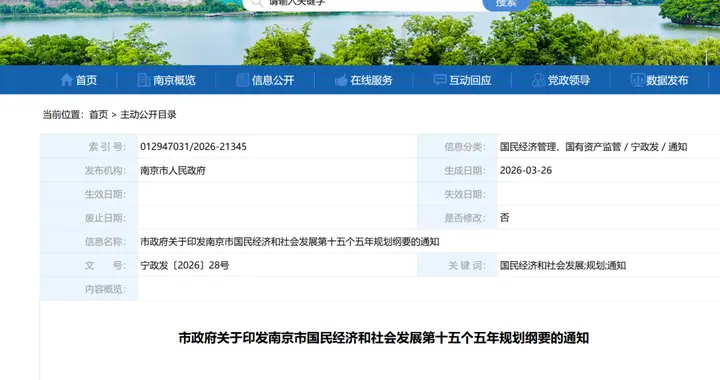Open the 互动回应 navigation menu item
The width and height of the screenshot is (720, 380).
470,80
